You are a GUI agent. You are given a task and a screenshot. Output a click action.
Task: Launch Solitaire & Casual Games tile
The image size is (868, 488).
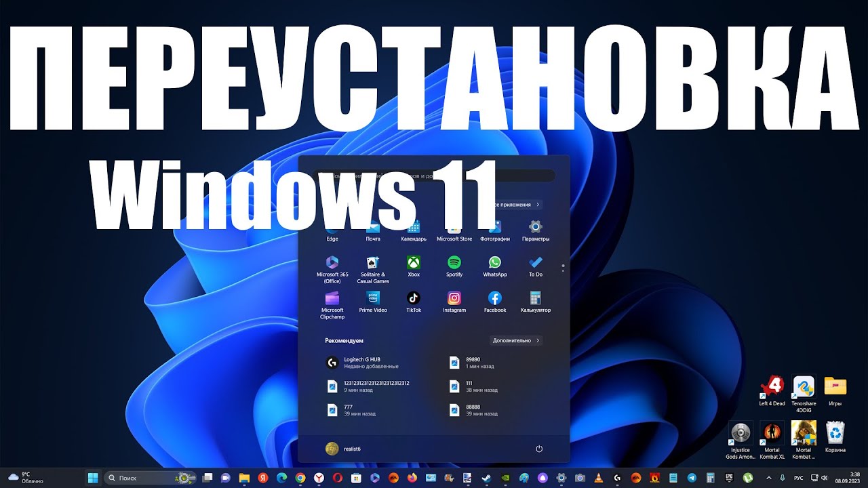pyautogui.click(x=373, y=269)
